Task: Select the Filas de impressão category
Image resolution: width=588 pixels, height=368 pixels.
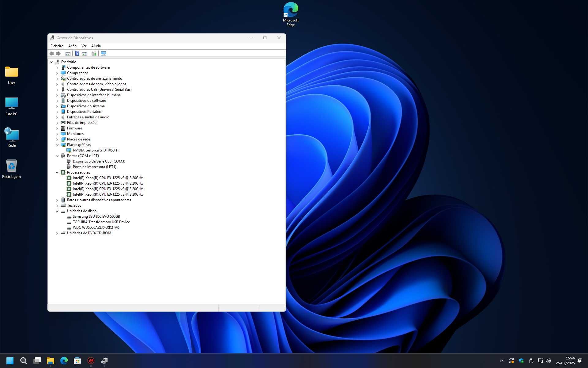Action: click(x=82, y=123)
